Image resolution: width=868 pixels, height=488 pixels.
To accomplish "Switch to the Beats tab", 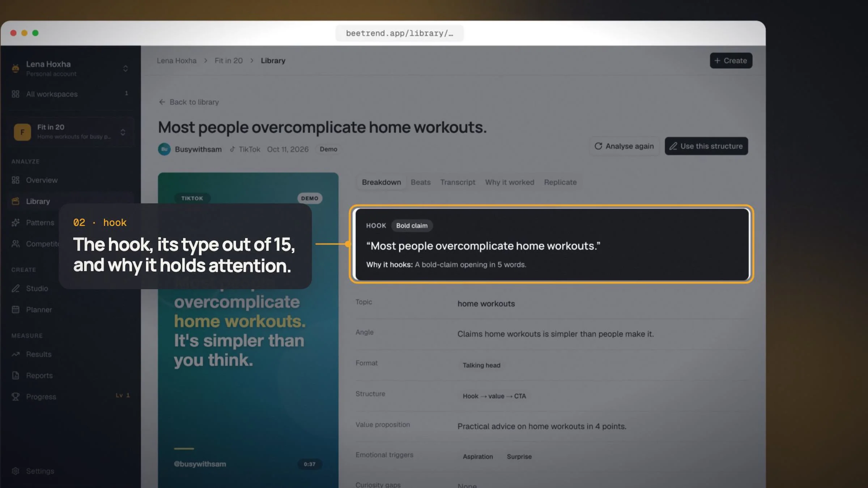I will 421,182.
